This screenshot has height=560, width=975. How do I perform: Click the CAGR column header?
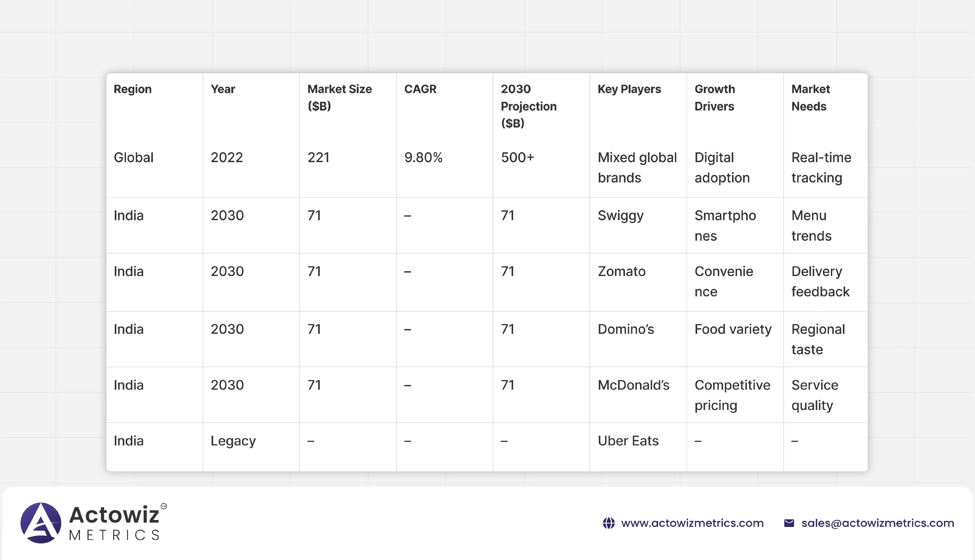coord(420,89)
